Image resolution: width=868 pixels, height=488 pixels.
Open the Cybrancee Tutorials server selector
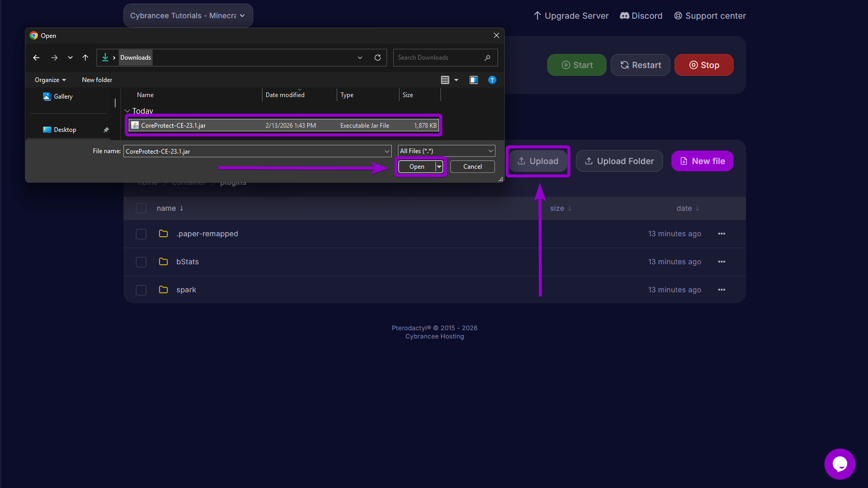point(188,16)
